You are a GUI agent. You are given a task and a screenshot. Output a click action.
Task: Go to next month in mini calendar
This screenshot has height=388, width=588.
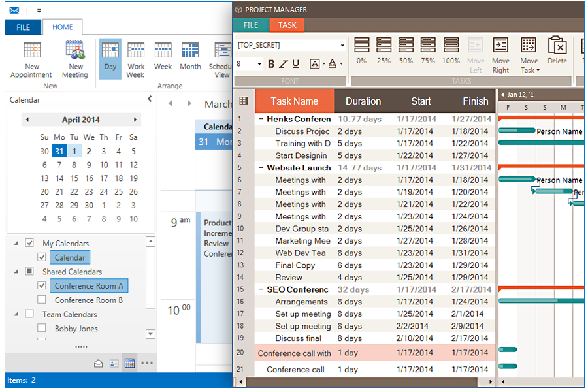[135, 120]
